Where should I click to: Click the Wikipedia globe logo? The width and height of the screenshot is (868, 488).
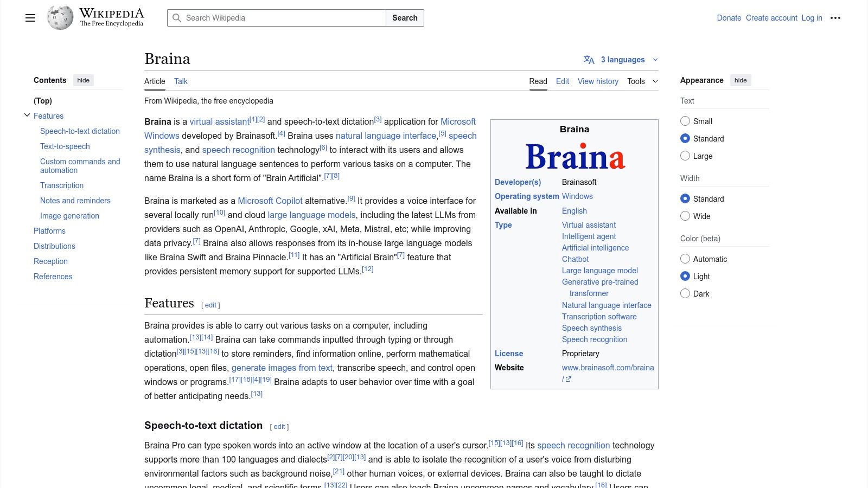(60, 18)
